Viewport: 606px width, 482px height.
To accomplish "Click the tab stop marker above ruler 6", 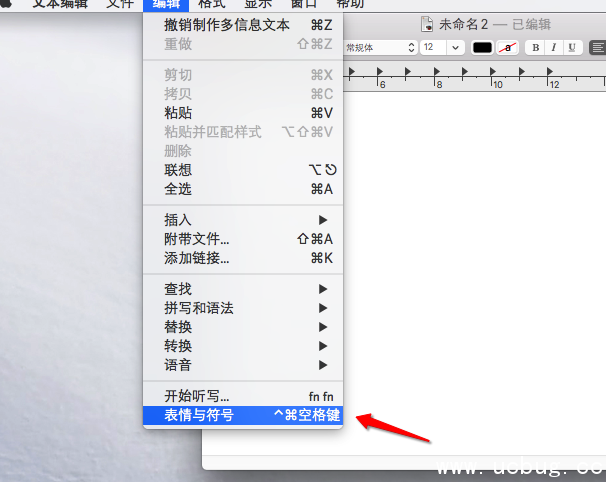I will [380, 72].
